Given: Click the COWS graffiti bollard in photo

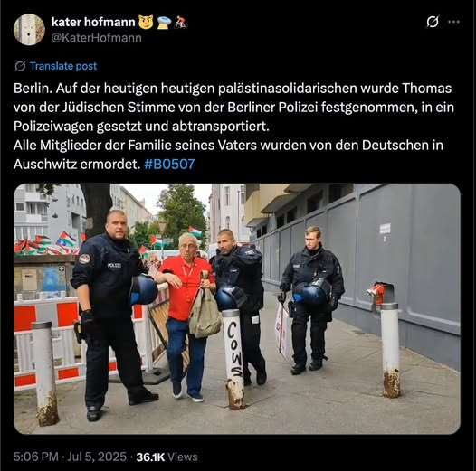Looking at the screenshot, I should point(234,360).
